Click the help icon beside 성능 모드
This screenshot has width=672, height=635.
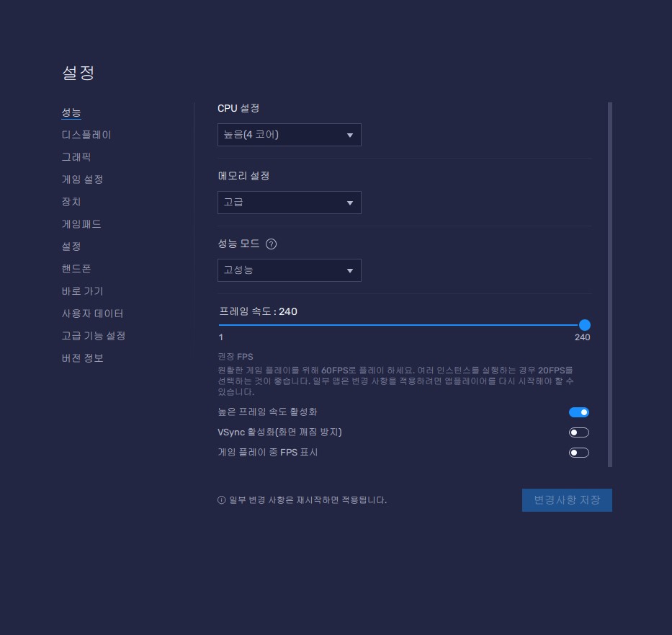tap(271, 244)
